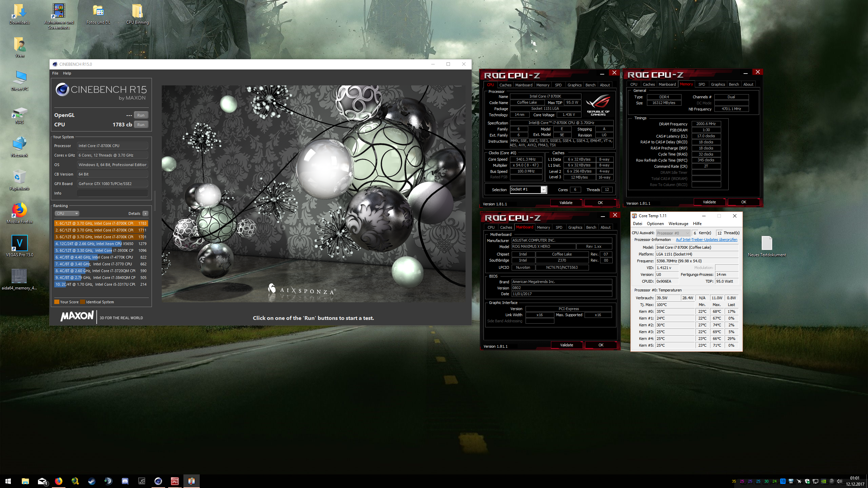This screenshot has height=488, width=868.
Task: Select the VEGAS Pro 15.0 shortcut
Action: tap(19, 247)
